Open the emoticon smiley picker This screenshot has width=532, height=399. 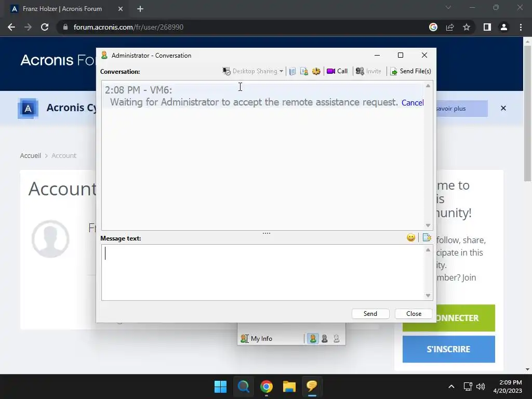tap(411, 237)
